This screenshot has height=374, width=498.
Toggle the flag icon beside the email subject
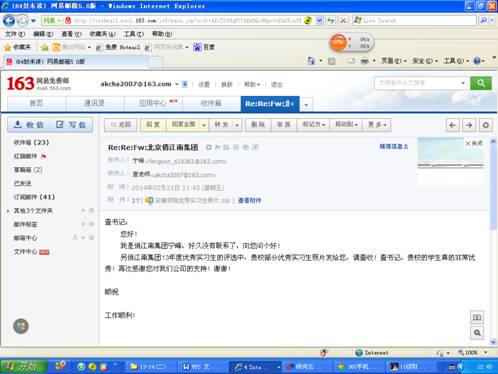[x=218, y=147]
